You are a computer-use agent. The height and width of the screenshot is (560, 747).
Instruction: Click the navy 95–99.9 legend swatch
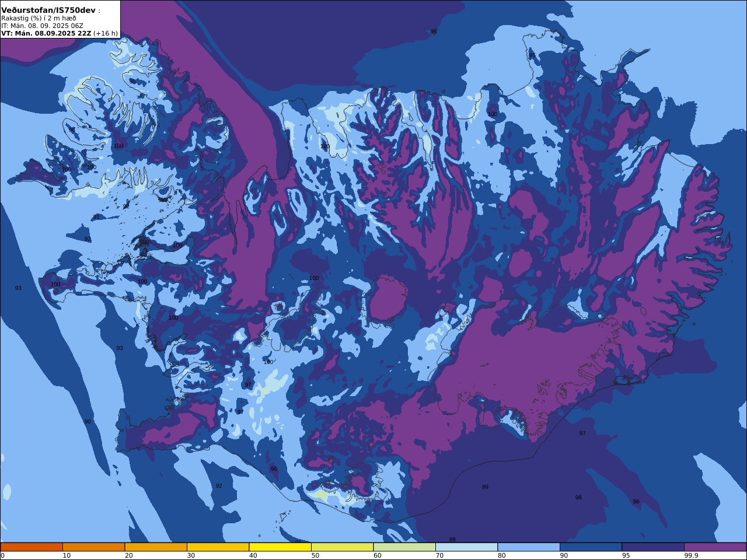(653, 547)
